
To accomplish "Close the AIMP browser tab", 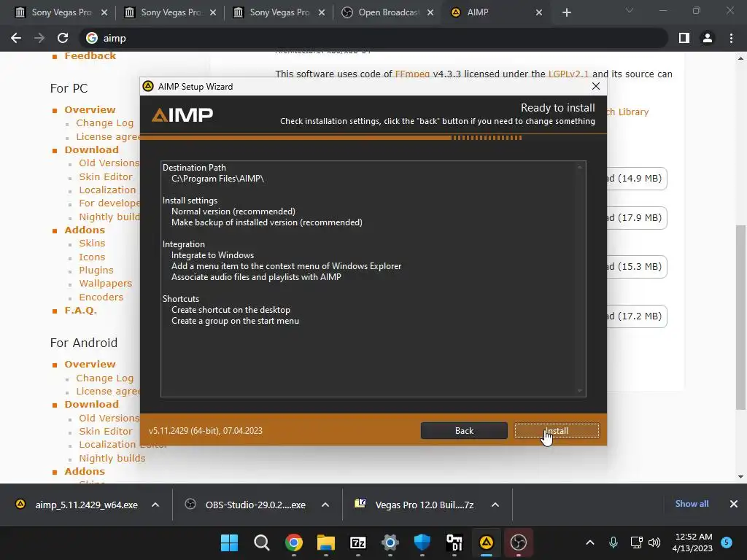I will [x=539, y=12].
